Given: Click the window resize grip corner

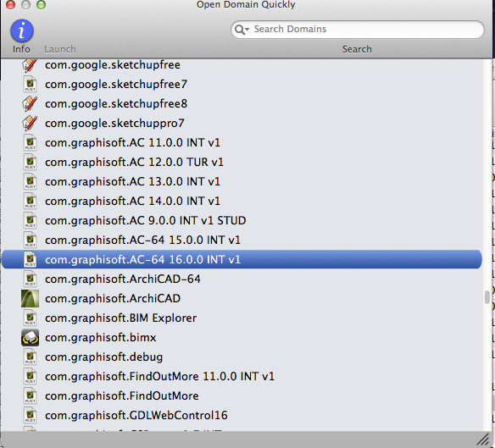Looking at the screenshot, I should (x=483, y=440).
